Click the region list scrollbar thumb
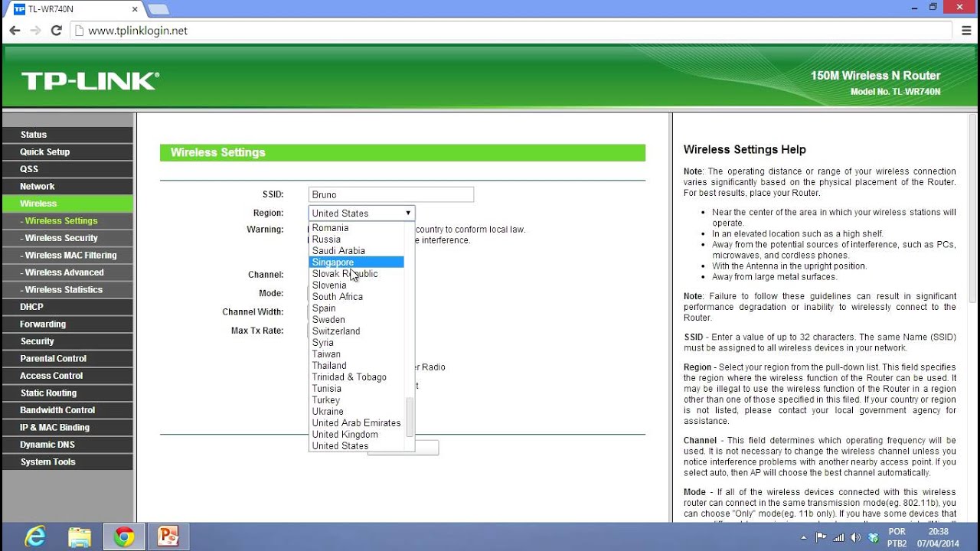The height and width of the screenshot is (551, 980). [410, 417]
